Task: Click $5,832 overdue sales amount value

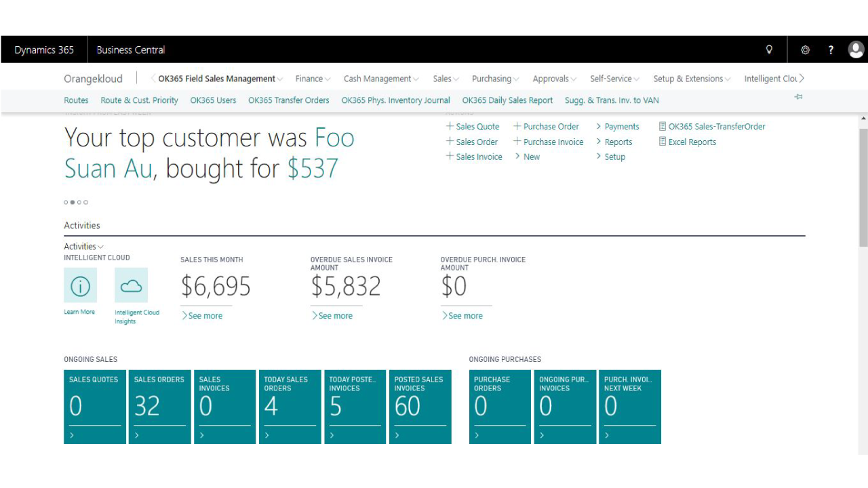Action: pyautogui.click(x=346, y=287)
